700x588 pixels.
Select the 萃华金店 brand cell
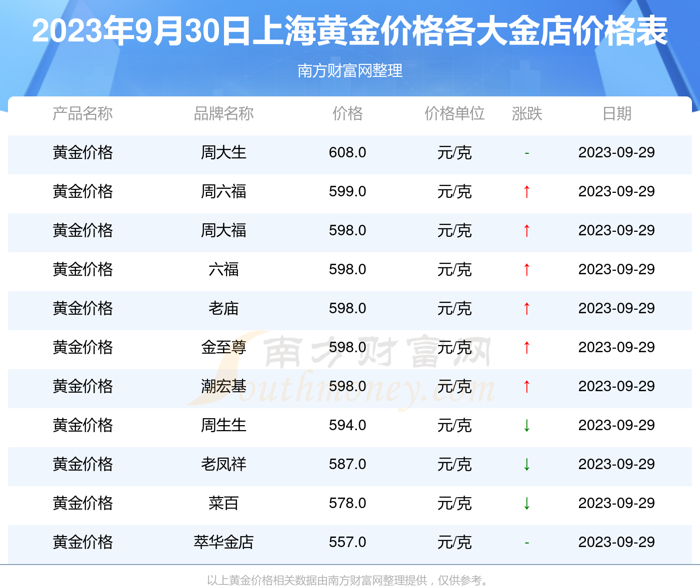pyautogui.click(x=223, y=542)
